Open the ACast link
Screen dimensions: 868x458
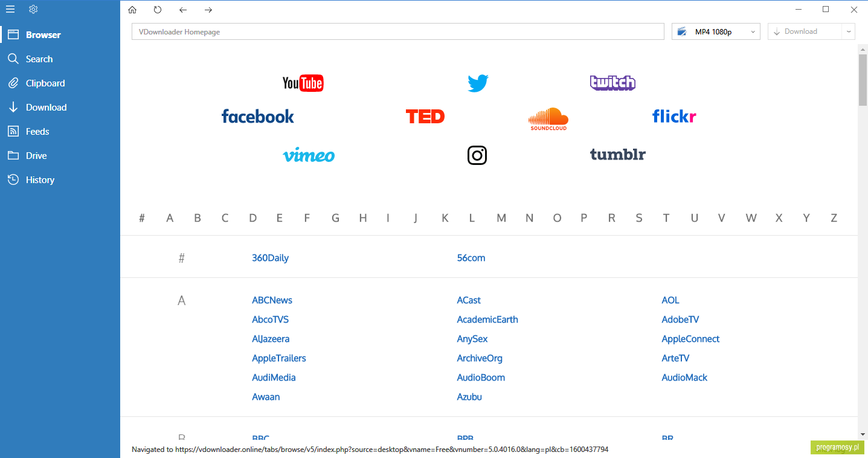coord(469,300)
